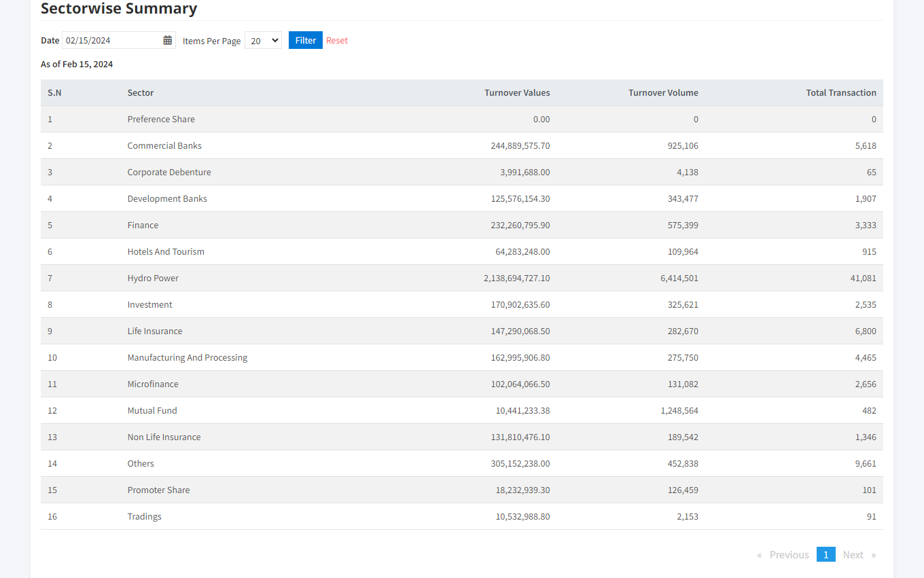The height and width of the screenshot is (578, 924).
Task: Select the Commercial Banks sector name
Action: tap(164, 146)
